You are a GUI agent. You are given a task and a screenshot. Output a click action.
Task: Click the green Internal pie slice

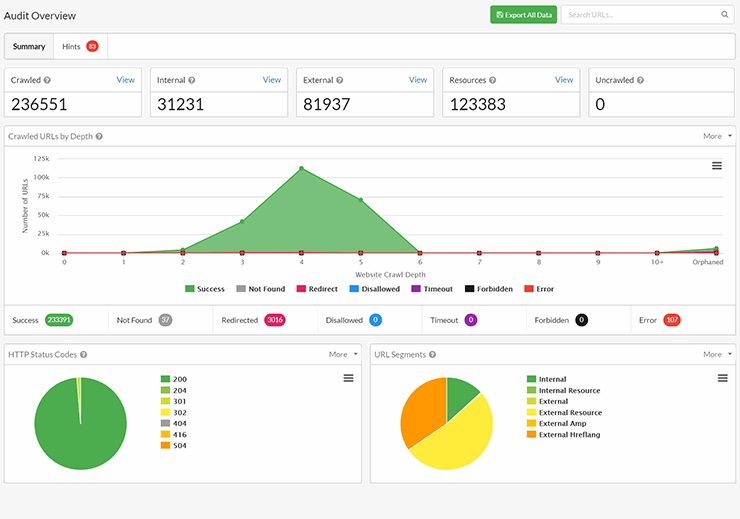460,396
